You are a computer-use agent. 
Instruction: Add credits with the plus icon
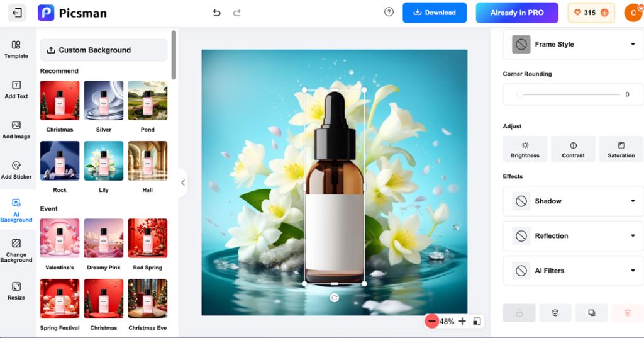(604, 13)
